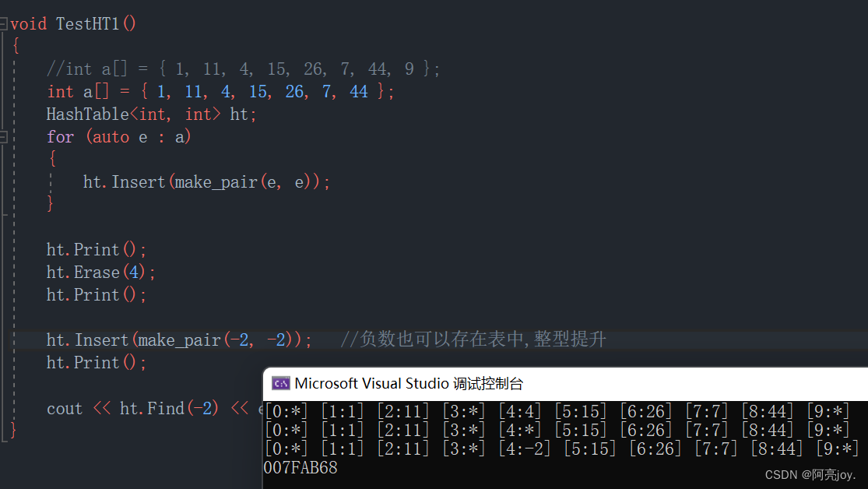The width and height of the screenshot is (868, 489).
Task: Click the HashTable<int, int> ht declaration
Action: coord(152,114)
